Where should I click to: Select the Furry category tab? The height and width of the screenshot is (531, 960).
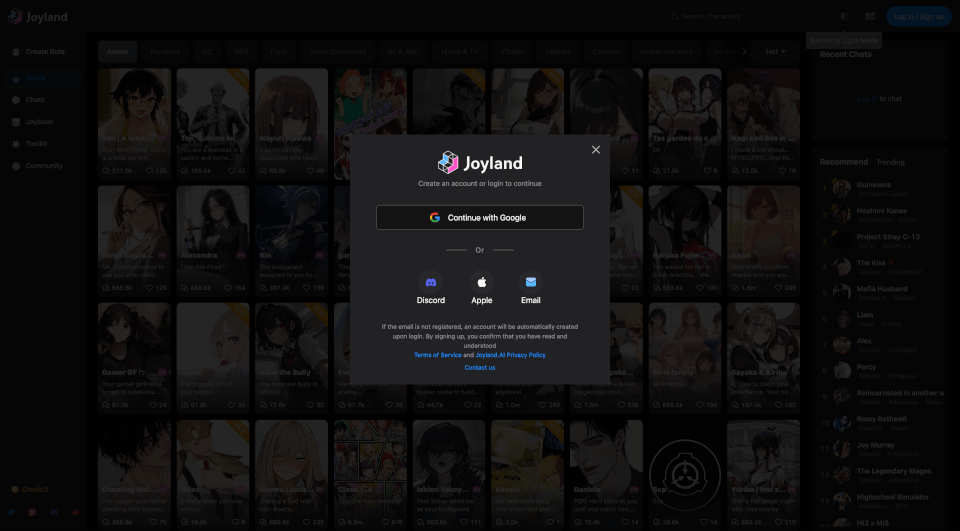[279, 51]
